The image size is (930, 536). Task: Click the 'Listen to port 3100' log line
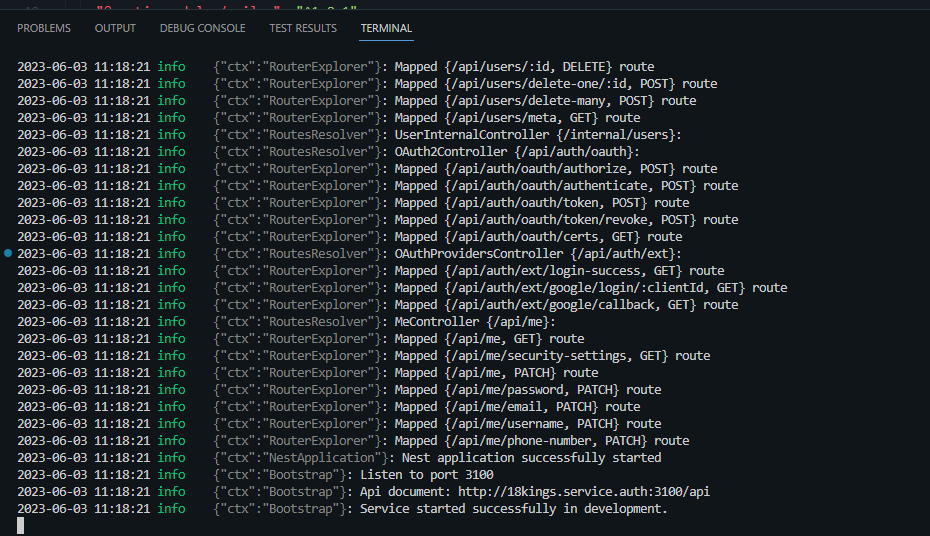pos(426,475)
